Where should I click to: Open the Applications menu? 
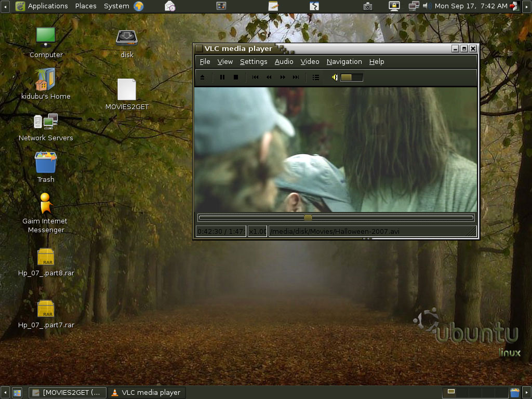42,6
